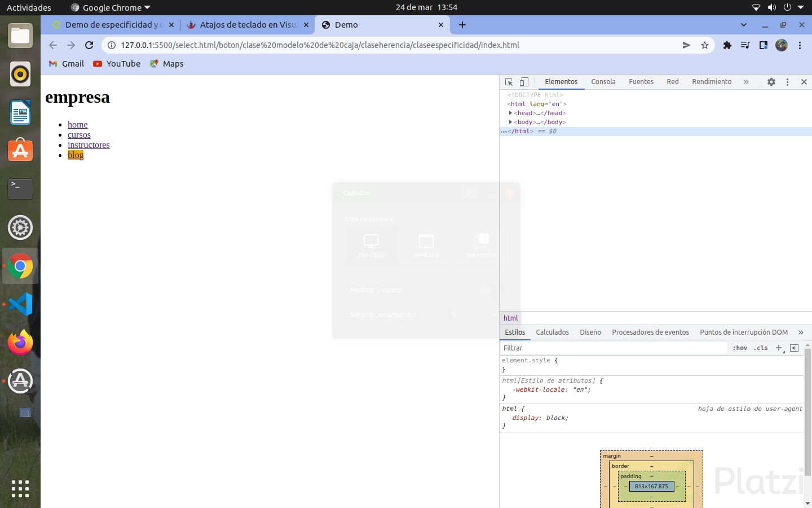812x508 pixels.
Task: Switch to the Rendimiento tab
Action: tap(712, 82)
